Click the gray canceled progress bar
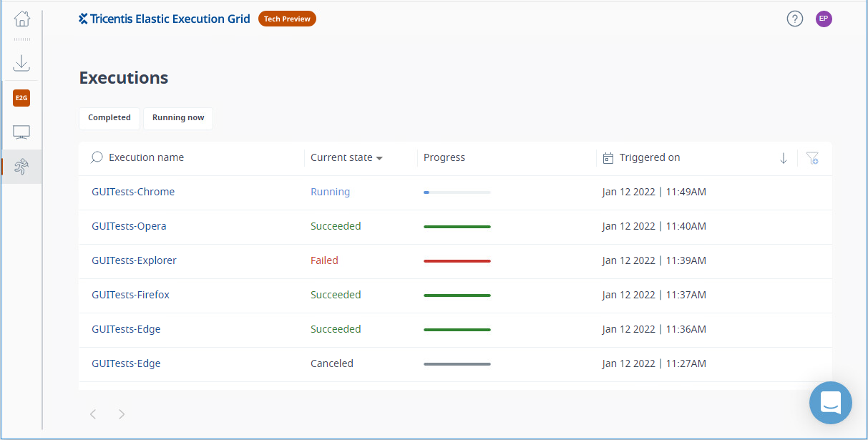The image size is (868, 440). [457, 364]
